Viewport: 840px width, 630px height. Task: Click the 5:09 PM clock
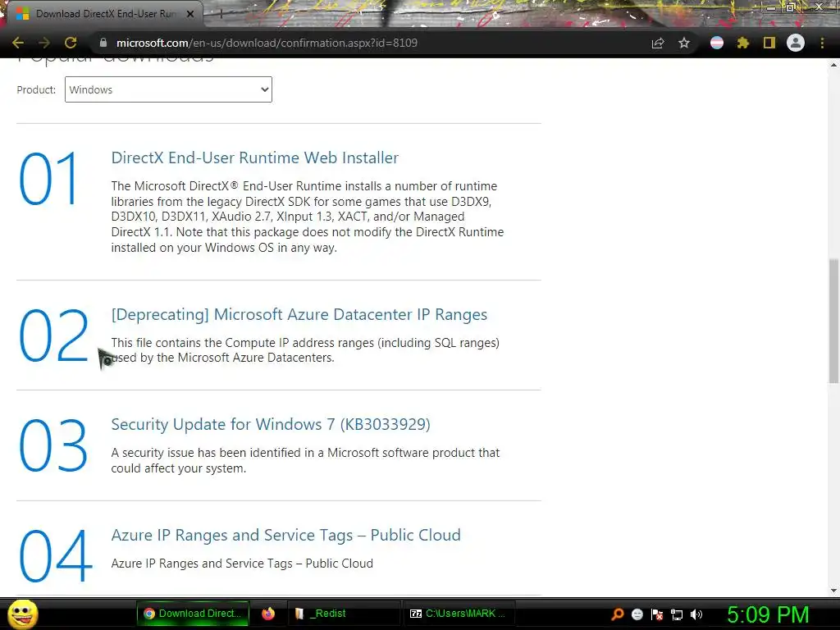(768, 614)
